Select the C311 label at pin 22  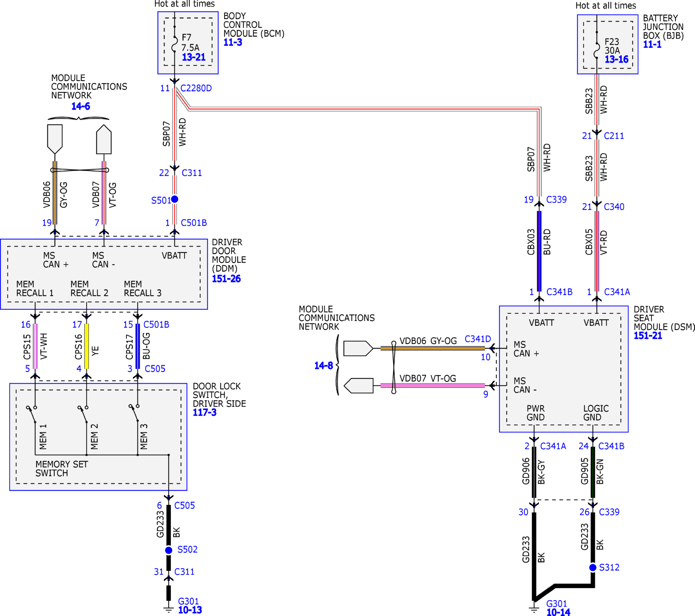[x=192, y=173]
